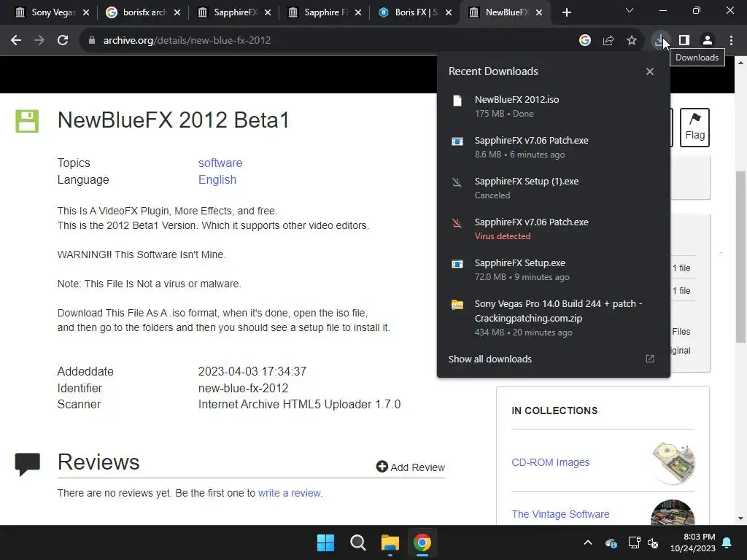747x560 pixels.
Task: Open File Explorer from the taskbar
Action: coord(390,542)
